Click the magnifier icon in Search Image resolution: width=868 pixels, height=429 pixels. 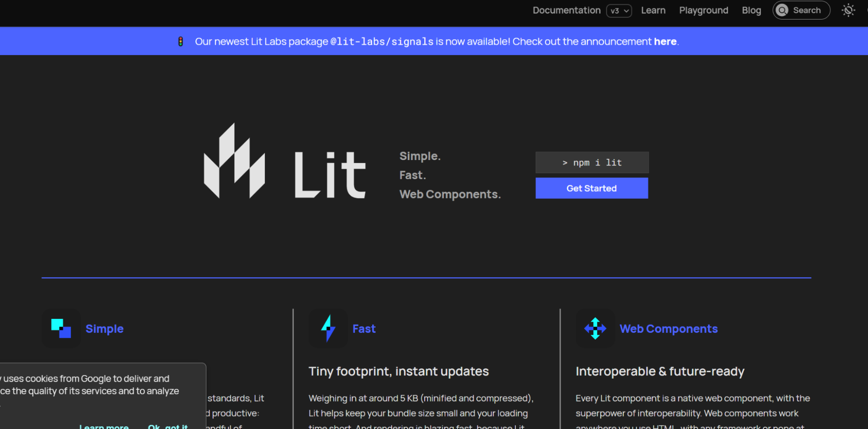782,10
